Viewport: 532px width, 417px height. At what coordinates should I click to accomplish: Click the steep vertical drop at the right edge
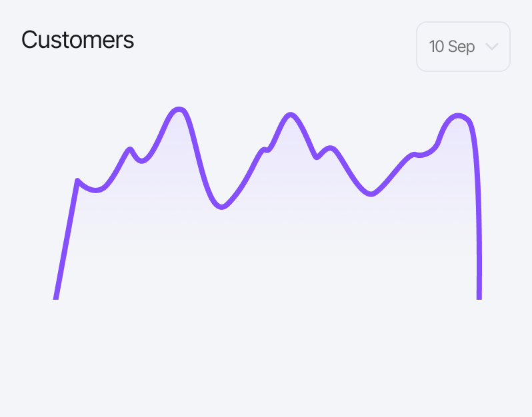pyautogui.click(x=478, y=220)
